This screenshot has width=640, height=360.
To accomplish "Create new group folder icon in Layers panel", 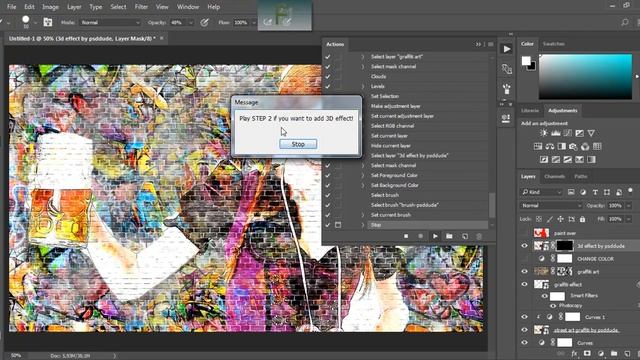I will 614,353.
